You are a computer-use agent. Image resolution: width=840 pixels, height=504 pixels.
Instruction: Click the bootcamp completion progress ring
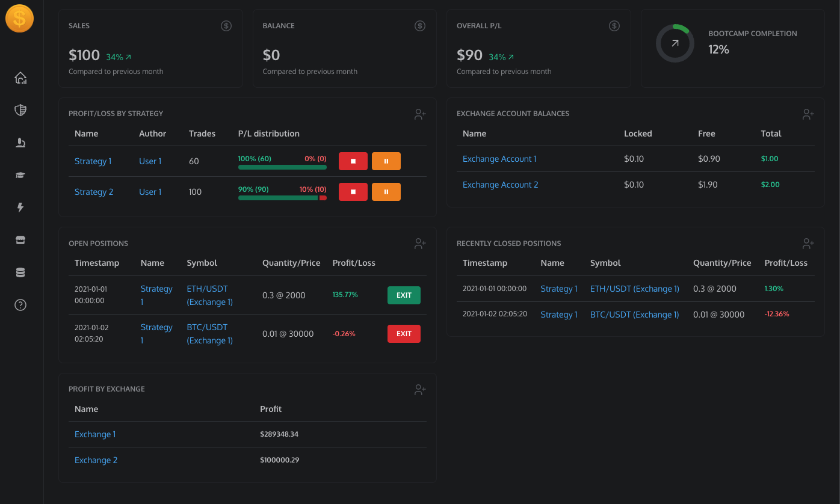point(675,43)
